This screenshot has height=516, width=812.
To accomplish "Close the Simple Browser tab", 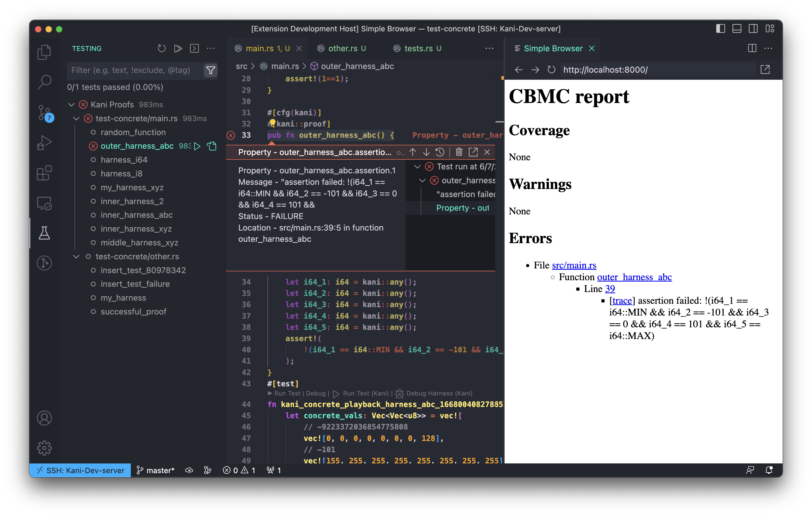I will pyautogui.click(x=591, y=49).
